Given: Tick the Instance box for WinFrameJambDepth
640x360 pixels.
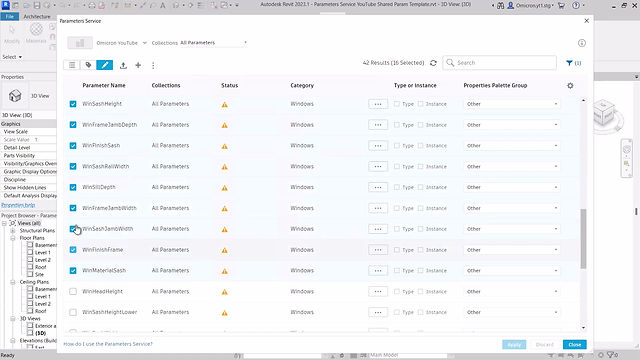Looking at the screenshot, I should [420, 125].
